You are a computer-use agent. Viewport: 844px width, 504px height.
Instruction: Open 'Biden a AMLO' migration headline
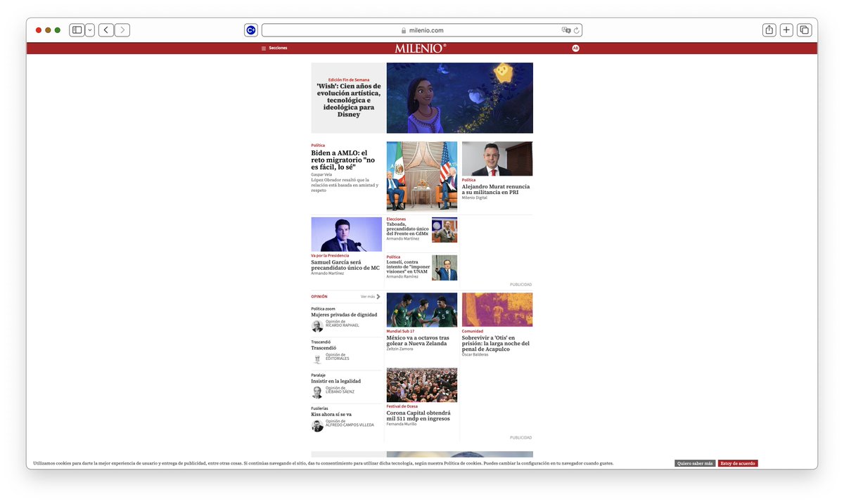click(342, 160)
